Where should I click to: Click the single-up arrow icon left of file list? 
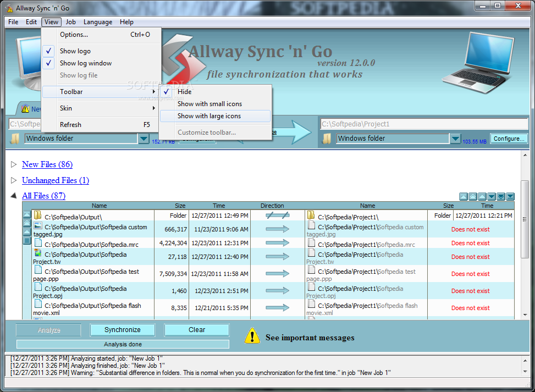click(27, 231)
